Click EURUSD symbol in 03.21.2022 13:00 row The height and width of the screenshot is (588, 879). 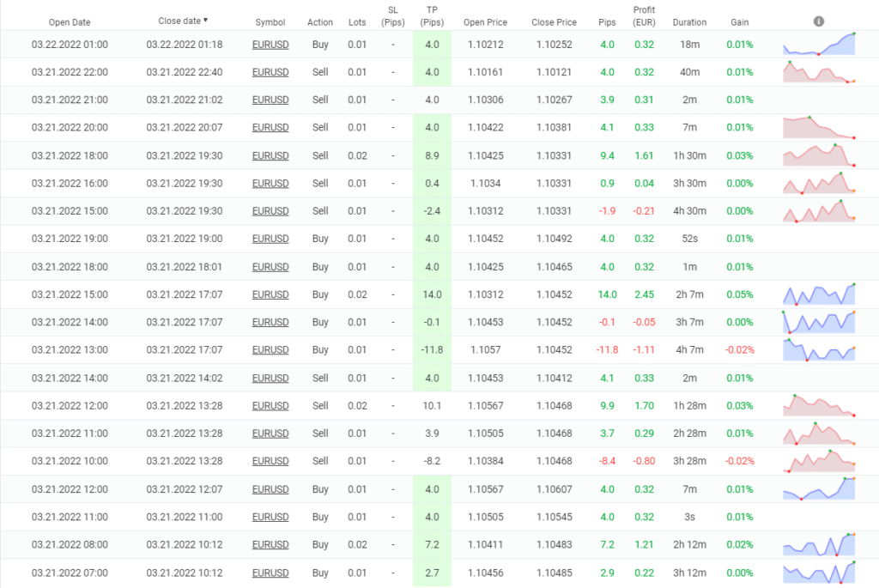[x=270, y=350]
